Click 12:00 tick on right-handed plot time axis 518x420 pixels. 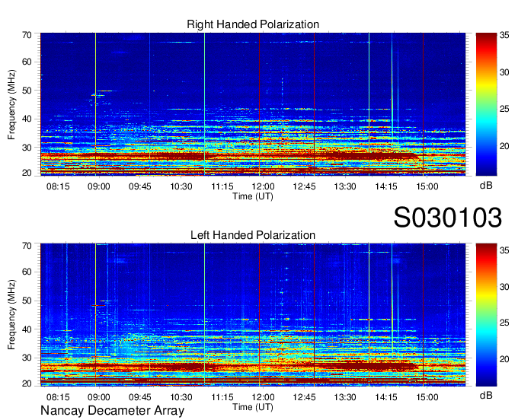pyautogui.click(x=263, y=186)
